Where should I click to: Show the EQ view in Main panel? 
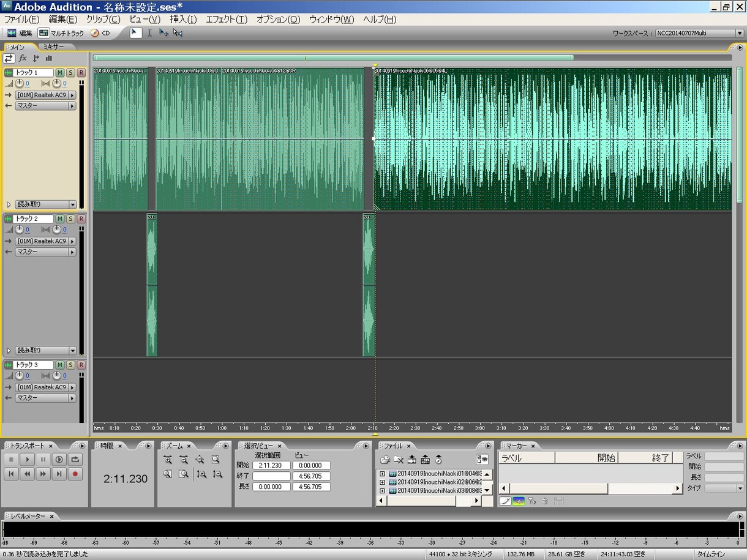48,58
